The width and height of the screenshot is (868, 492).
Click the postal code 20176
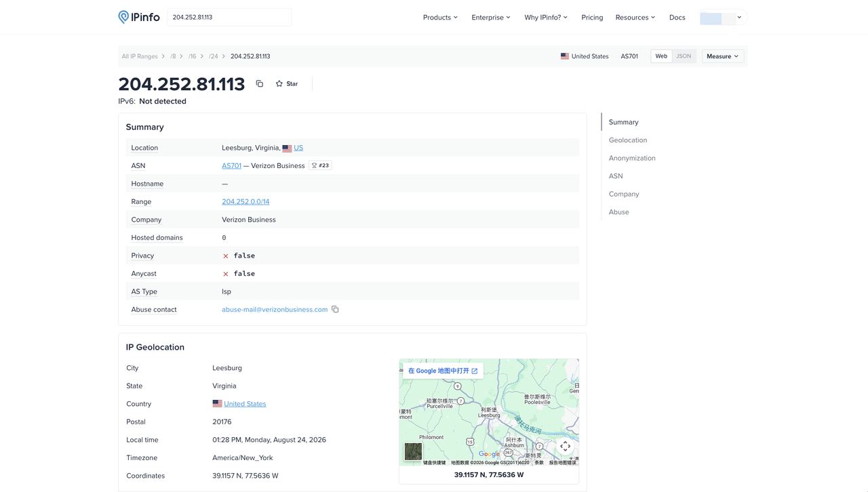(222, 422)
